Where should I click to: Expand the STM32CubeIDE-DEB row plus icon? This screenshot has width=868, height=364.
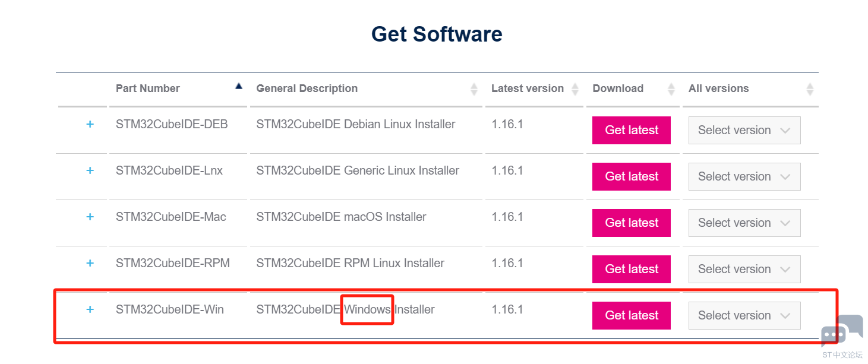pos(90,124)
